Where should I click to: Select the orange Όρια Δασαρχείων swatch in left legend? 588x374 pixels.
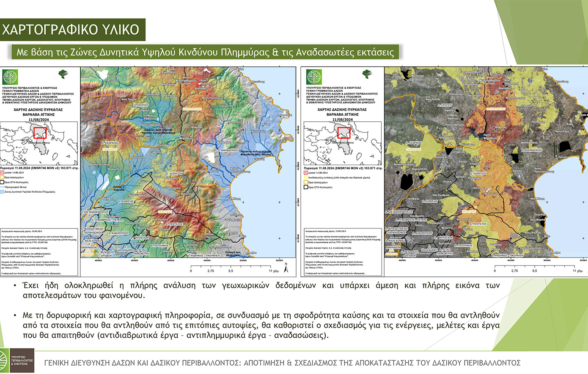coord(3,177)
